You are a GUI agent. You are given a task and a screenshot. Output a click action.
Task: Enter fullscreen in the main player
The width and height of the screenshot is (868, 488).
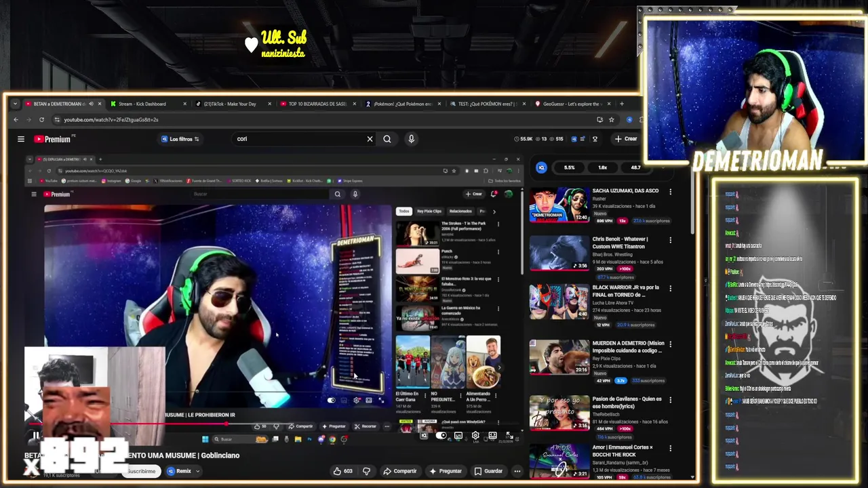[x=509, y=436]
